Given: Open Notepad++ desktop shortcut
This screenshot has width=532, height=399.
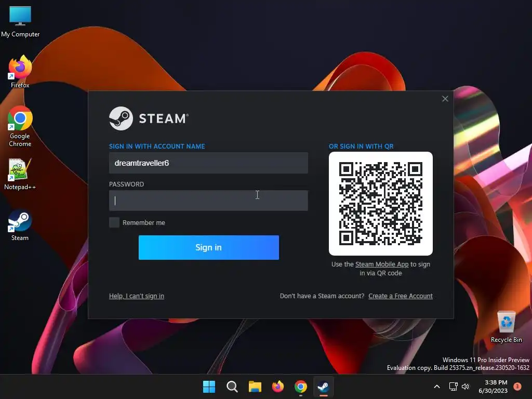Looking at the screenshot, I should tap(20, 174).
